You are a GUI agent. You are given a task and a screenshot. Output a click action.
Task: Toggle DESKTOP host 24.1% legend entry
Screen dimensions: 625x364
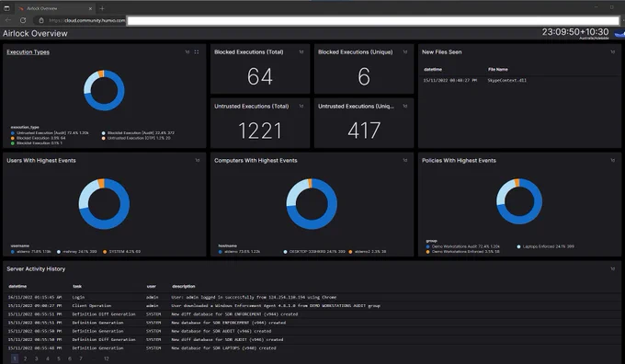coord(314,252)
